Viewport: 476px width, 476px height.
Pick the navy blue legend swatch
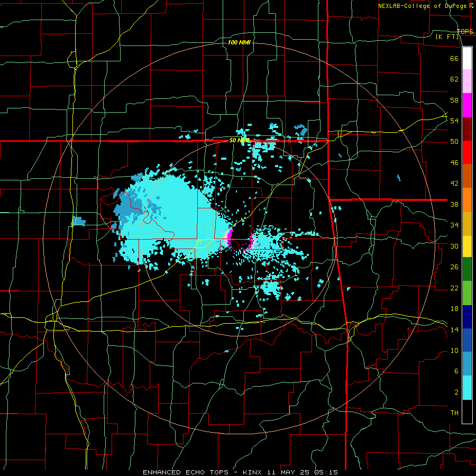467,317
